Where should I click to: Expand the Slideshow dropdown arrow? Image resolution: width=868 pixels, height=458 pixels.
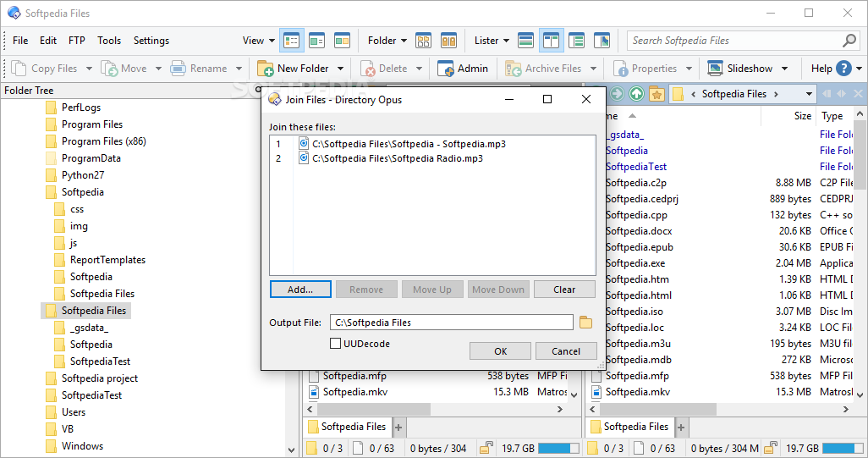pyautogui.click(x=784, y=69)
